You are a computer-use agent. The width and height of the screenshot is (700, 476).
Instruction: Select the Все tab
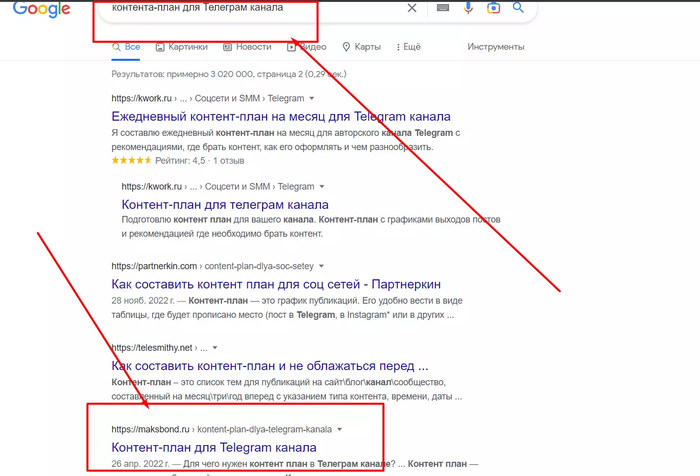point(126,47)
